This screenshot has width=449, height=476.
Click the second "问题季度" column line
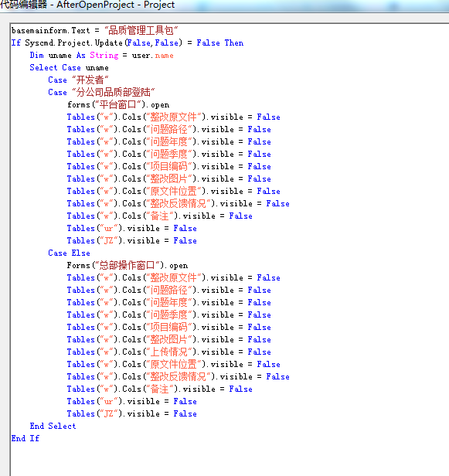point(168,314)
